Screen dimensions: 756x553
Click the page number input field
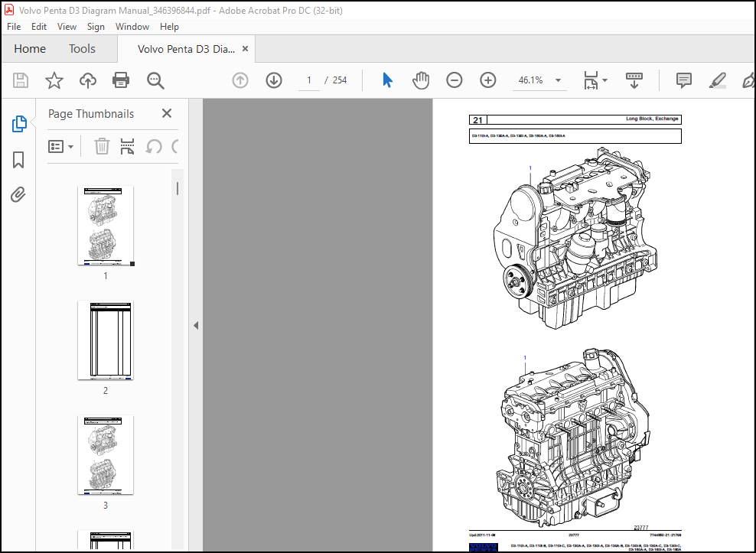click(309, 80)
